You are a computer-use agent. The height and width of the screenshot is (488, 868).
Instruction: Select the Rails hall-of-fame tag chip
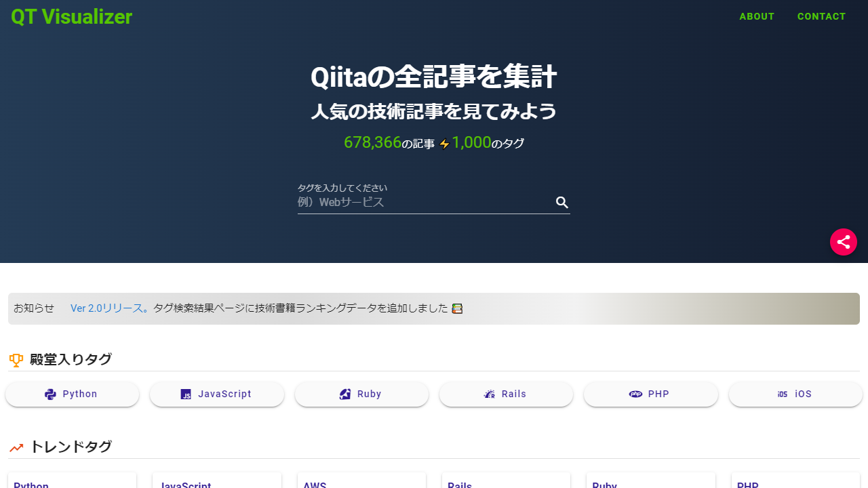(506, 394)
